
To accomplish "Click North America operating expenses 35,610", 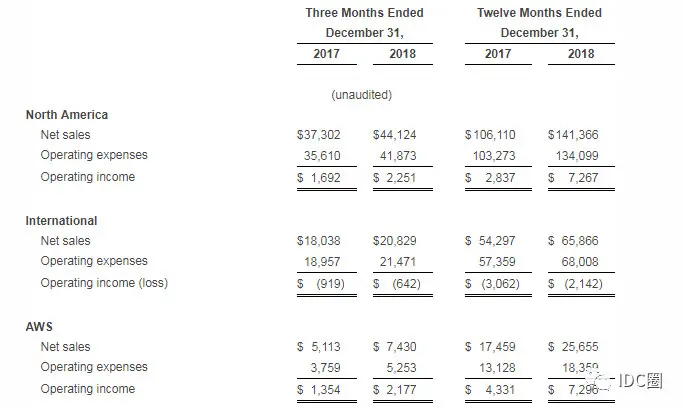I will 322,156.
